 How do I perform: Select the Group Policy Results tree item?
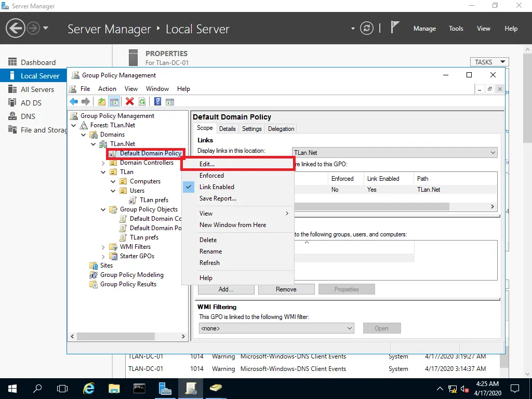pyautogui.click(x=128, y=284)
